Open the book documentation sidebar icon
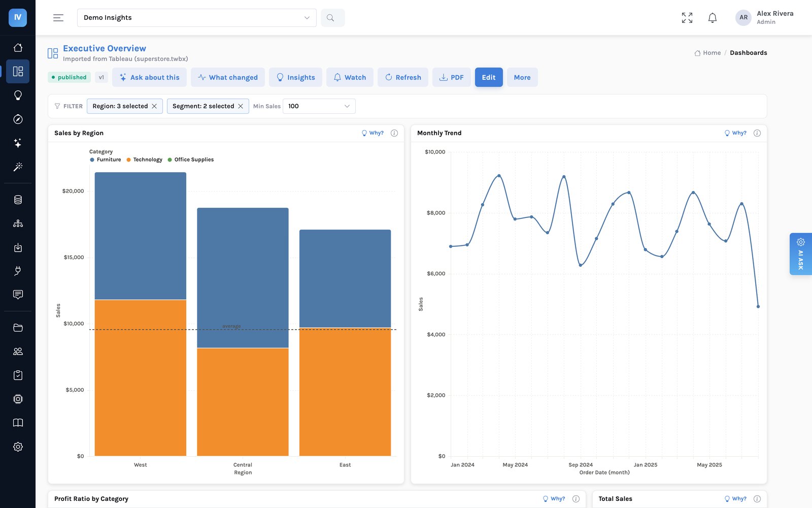This screenshot has height=508, width=812. pos(18,423)
